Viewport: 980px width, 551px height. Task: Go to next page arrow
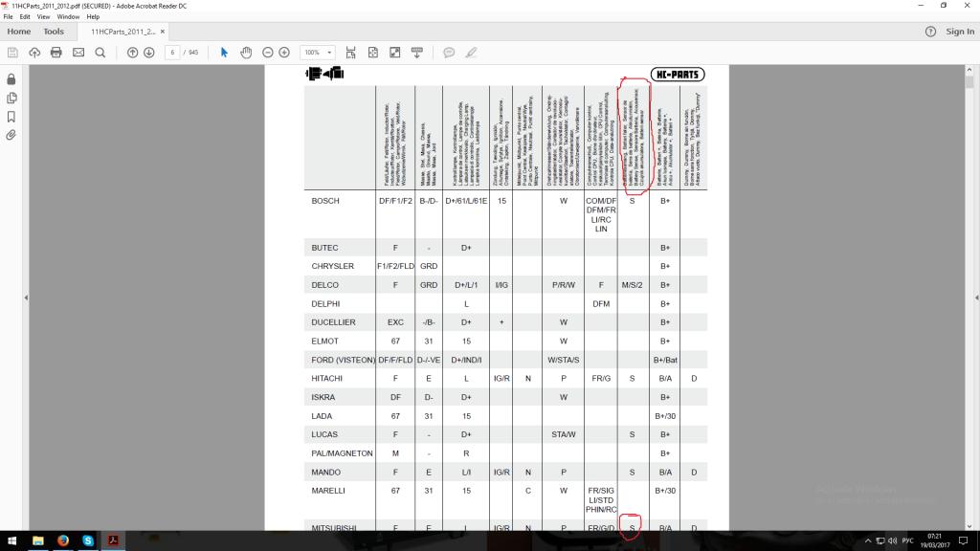pyautogui.click(x=148, y=53)
